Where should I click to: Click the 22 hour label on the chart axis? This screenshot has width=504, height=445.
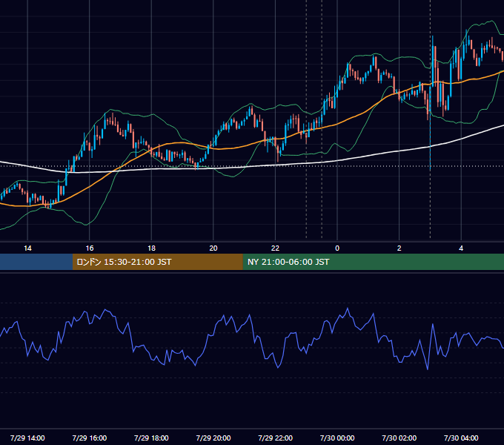[x=275, y=248]
